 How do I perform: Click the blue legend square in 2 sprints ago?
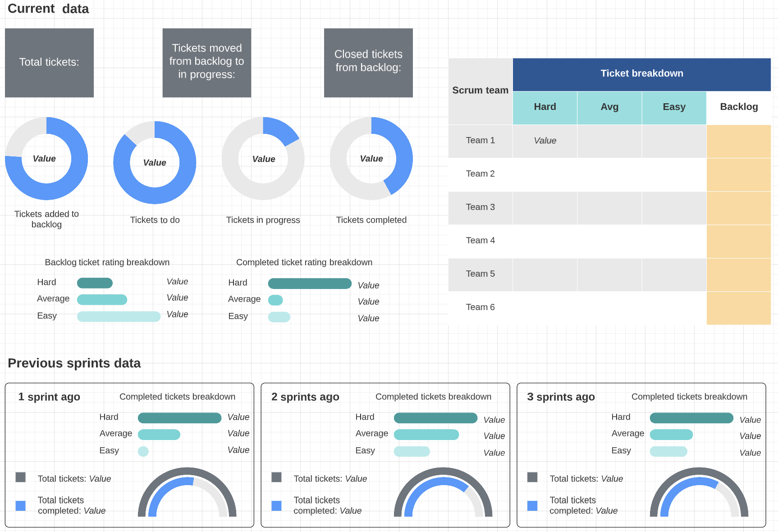[x=277, y=506]
